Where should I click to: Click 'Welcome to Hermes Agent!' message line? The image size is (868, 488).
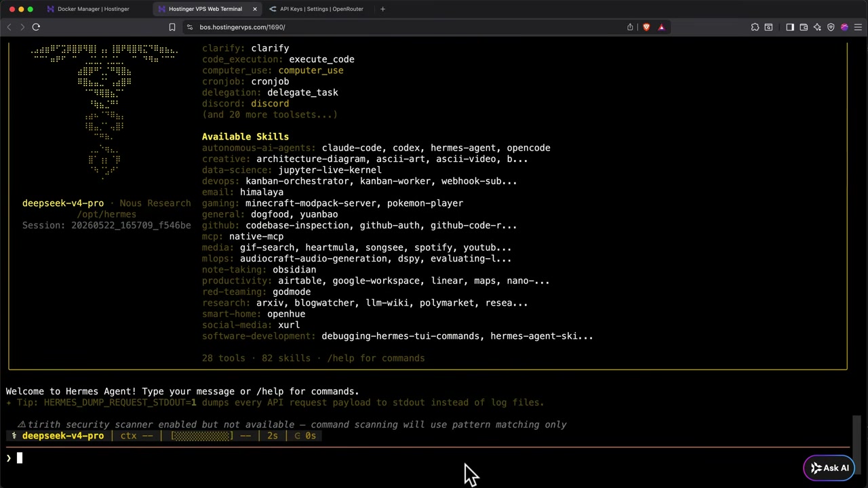tap(182, 391)
